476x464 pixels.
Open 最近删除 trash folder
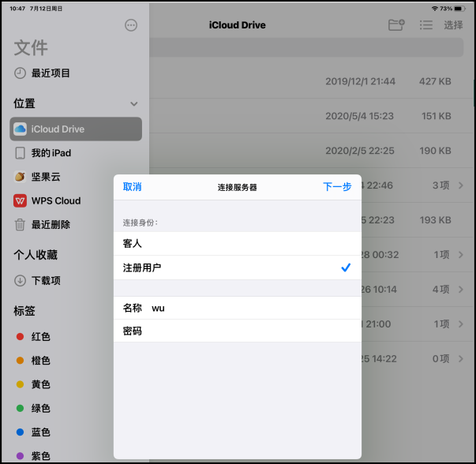coord(51,225)
